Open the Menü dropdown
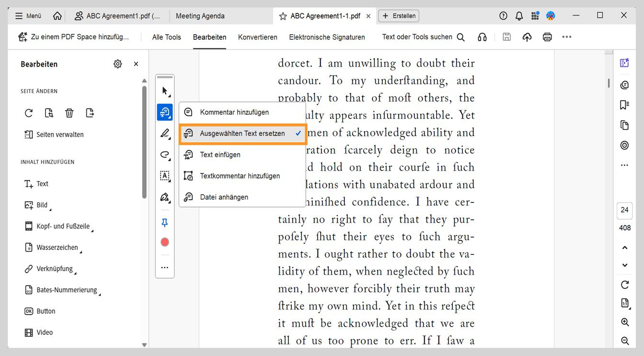 click(27, 15)
